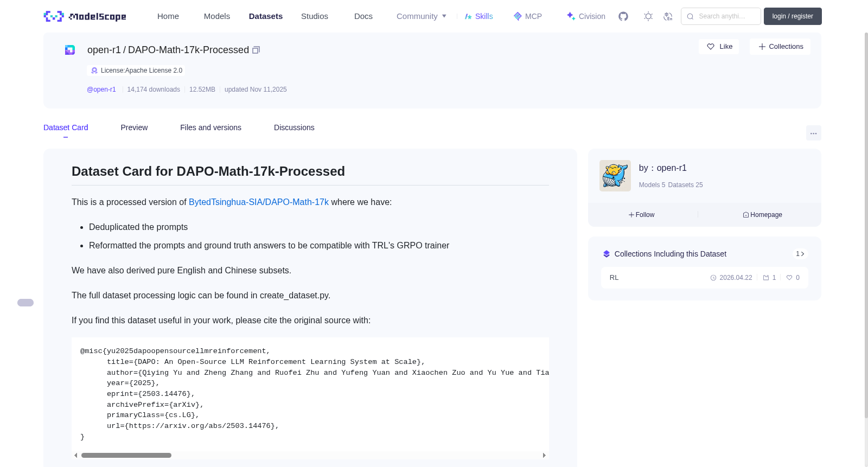Screen dimensions: 868x467
Task: Switch to the Discussions tab
Action: (x=294, y=127)
